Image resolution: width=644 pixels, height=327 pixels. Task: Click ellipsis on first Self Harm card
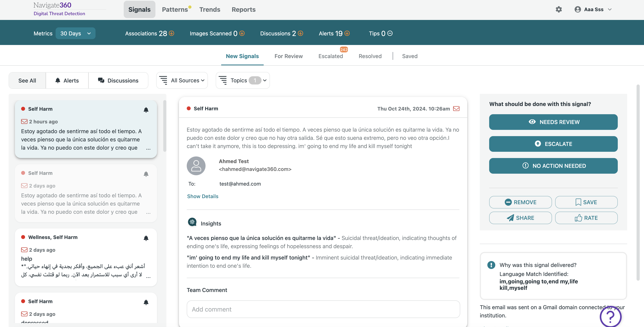[148, 149]
